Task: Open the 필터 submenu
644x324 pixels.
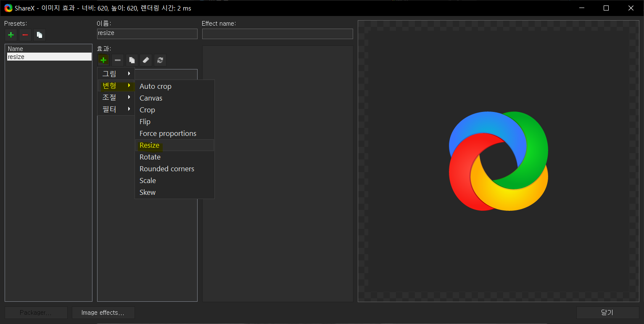Action: pos(116,109)
